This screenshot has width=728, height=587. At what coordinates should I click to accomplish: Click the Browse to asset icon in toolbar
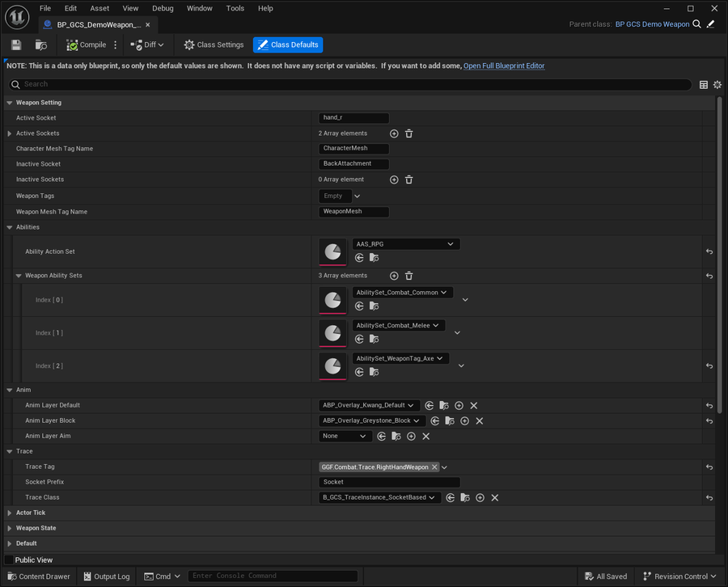tap(41, 45)
